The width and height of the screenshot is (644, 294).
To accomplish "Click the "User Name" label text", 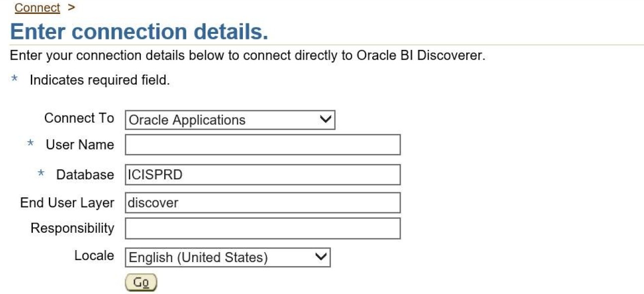I will tap(80, 145).
